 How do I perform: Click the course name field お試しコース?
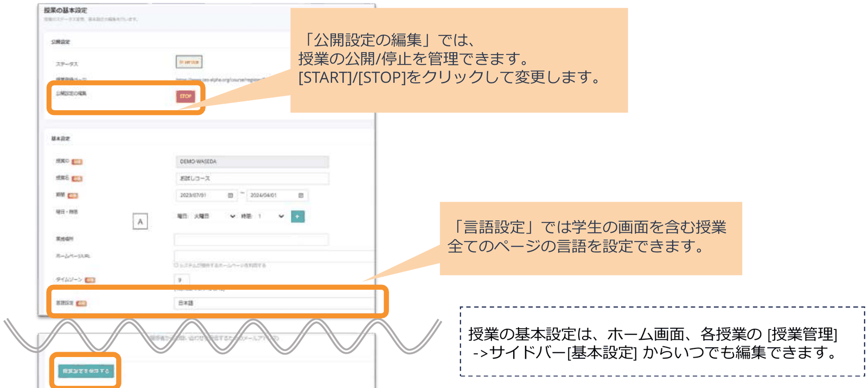(252, 178)
